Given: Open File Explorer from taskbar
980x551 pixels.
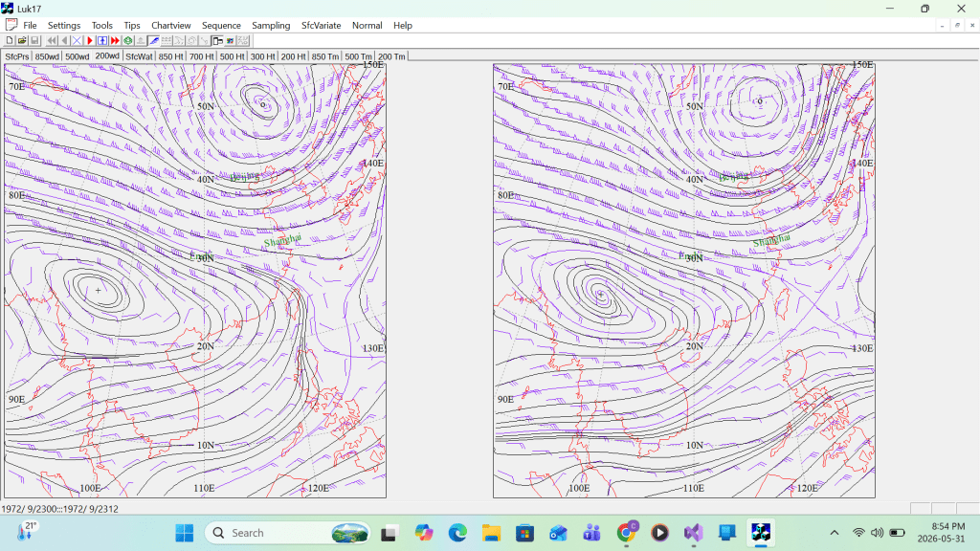Looking at the screenshot, I should point(491,533).
